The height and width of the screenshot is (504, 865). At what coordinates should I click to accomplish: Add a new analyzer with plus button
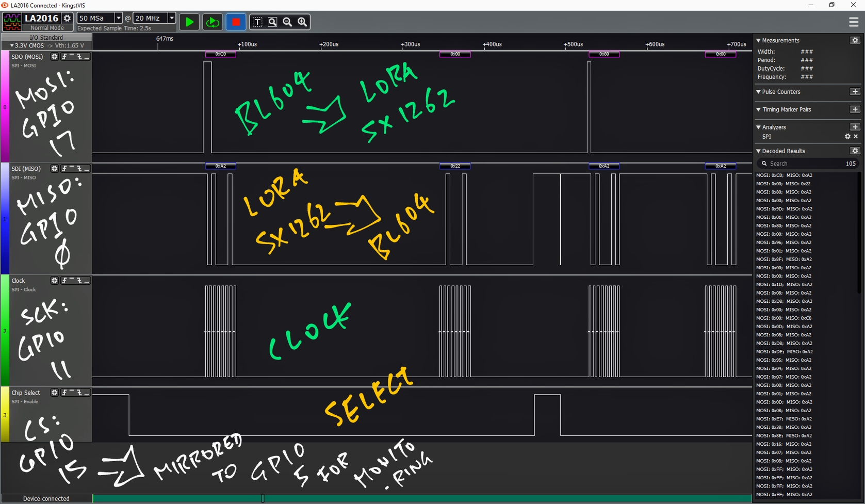click(855, 127)
